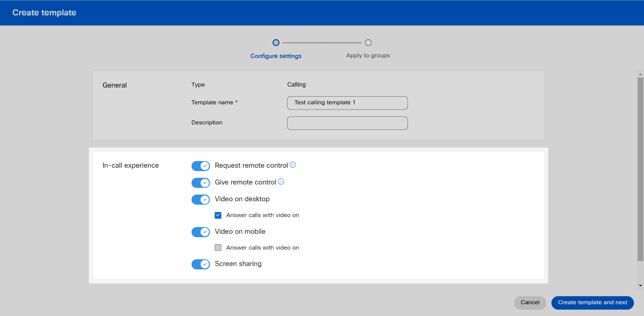Open Request remote control info icon
The height and width of the screenshot is (316, 644).
click(x=293, y=165)
